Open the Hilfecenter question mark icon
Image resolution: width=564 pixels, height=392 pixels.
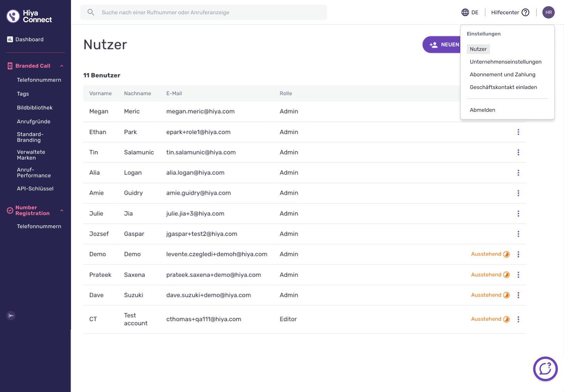[525, 12]
